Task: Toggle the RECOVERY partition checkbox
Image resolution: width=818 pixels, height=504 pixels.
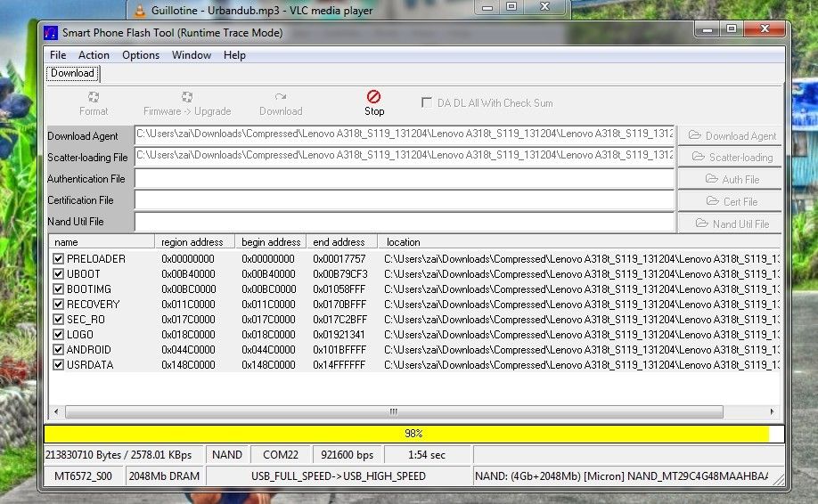Action: tap(59, 305)
